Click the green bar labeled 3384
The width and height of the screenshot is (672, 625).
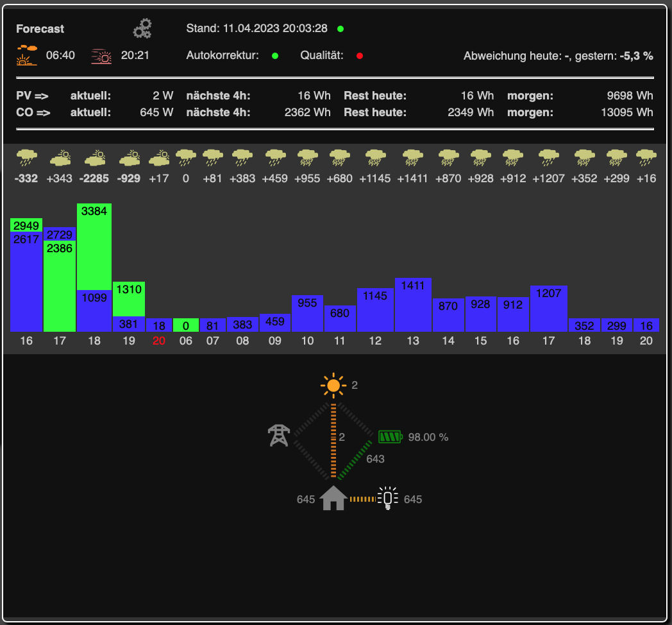tap(94, 246)
